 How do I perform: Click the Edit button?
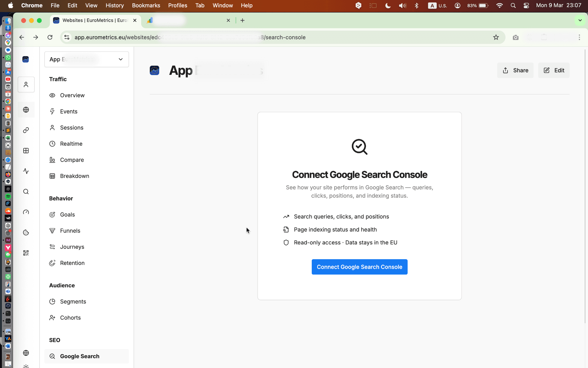[x=554, y=70]
